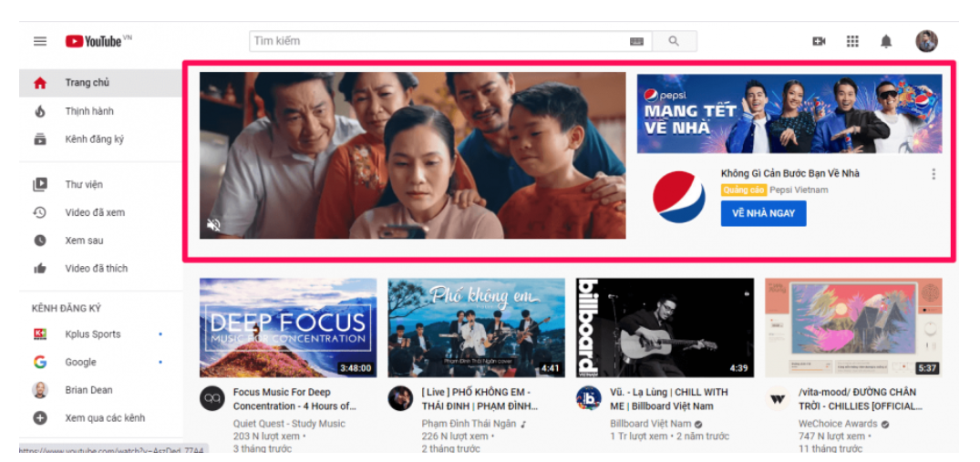This screenshot has width=980, height=462.
Task: Click the Video đã xem history icon
Action: 40,213
